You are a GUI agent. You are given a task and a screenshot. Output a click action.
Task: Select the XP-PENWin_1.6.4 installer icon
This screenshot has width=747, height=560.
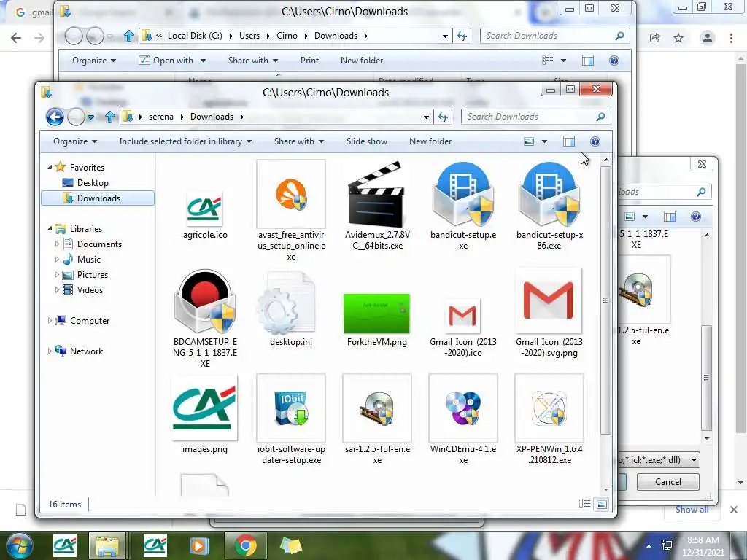(549, 408)
